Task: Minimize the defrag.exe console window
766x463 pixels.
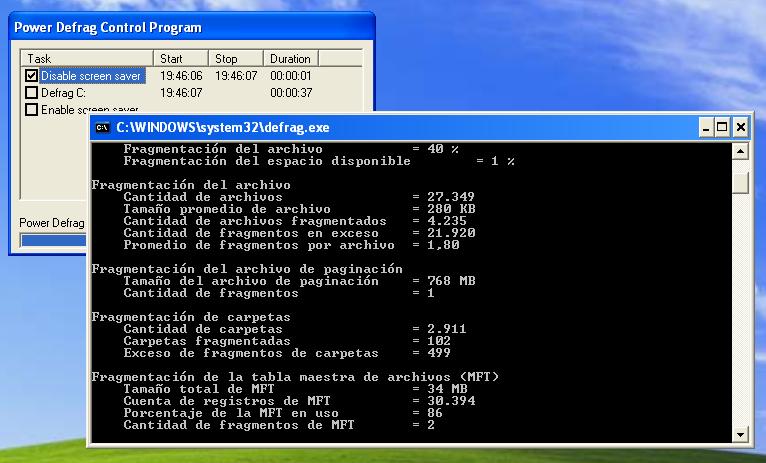Action: (705, 128)
